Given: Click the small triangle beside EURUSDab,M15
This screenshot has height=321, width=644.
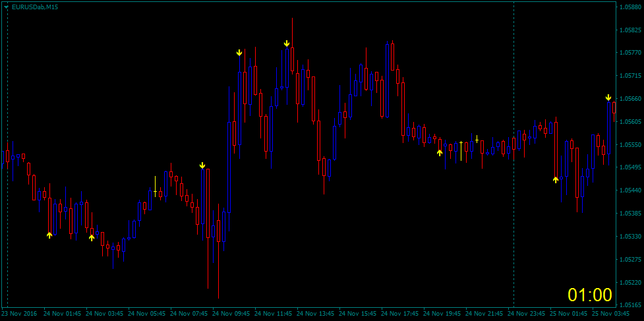Looking at the screenshot, I should [x=6, y=7].
